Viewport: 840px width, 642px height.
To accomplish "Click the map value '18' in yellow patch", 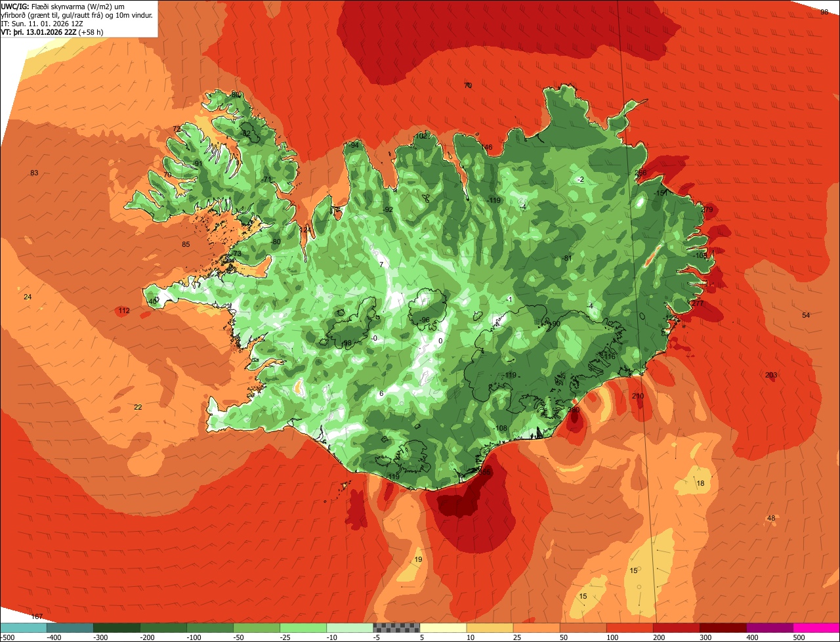I will tap(700, 483).
